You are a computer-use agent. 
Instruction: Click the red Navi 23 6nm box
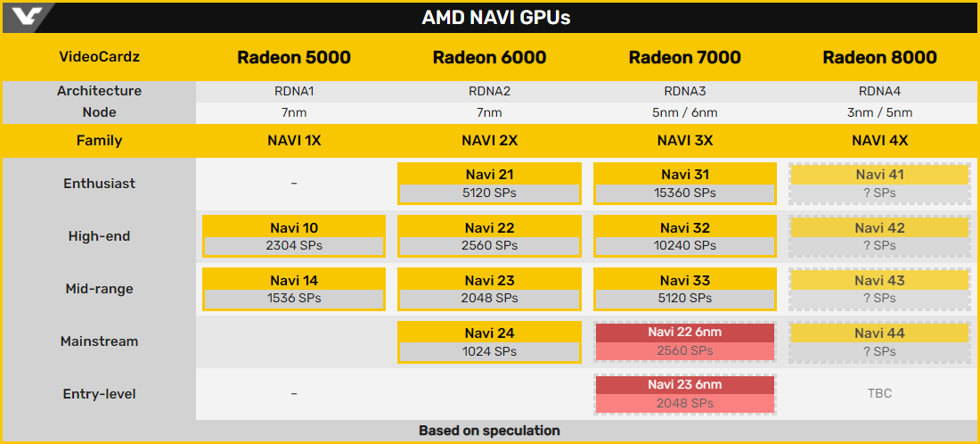[x=684, y=394]
